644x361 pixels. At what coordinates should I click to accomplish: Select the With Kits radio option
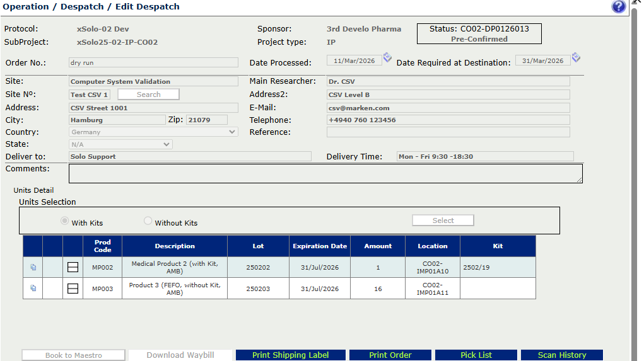click(x=64, y=221)
